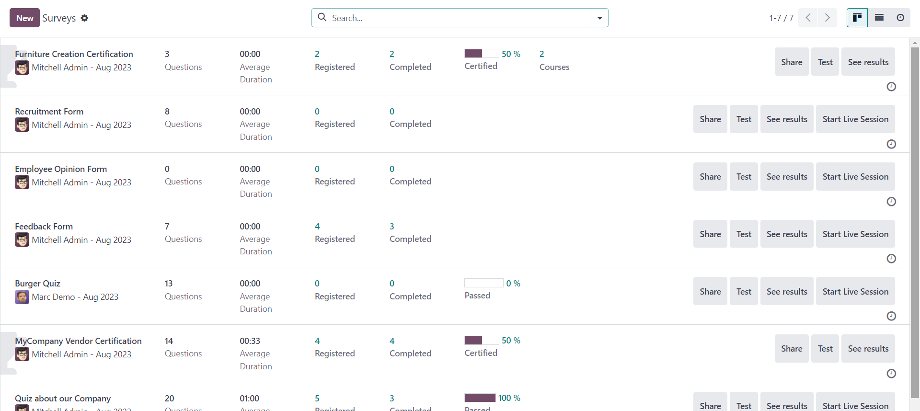Open activity clock for Feedback Form
Viewport: 920px width, 411px height.
pyautogui.click(x=891, y=259)
